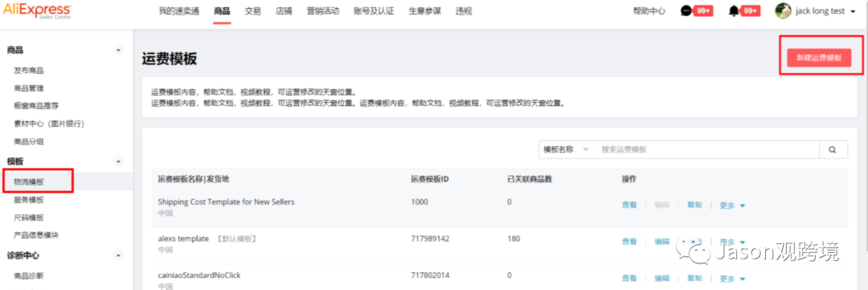
Task: Click 编辑 for alexs template
Action: (662, 242)
